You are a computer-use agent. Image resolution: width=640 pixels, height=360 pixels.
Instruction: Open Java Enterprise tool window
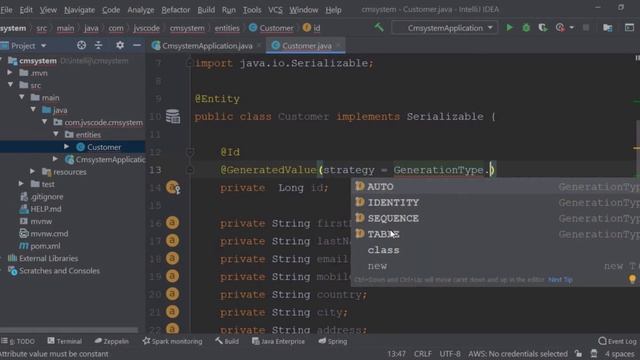278,341
